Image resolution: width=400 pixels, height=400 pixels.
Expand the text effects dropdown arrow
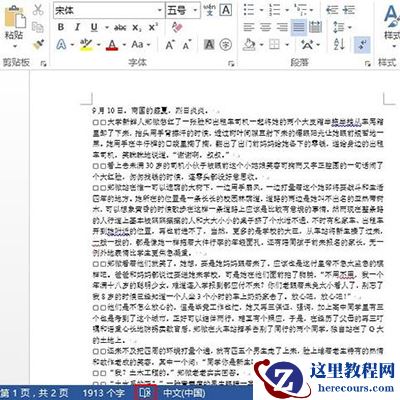click(72, 45)
